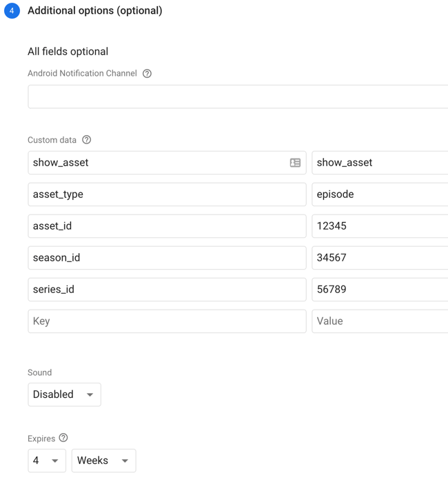
Task: Click the show_asset value field
Action: (380, 163)
